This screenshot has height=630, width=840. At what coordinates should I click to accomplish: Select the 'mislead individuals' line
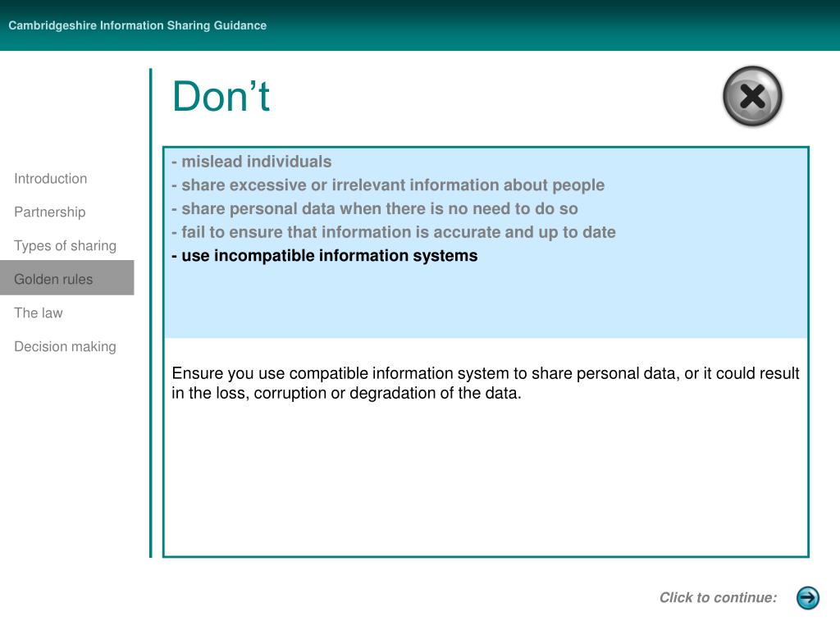251,162
